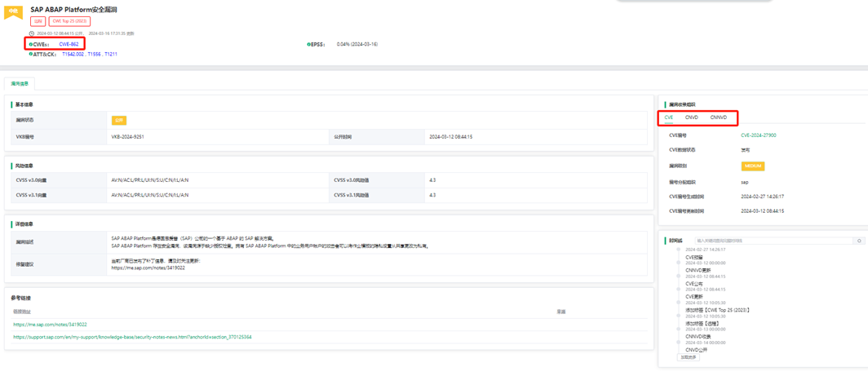868x372 pixels.
Task: Switch to the CNVD tab
Action: click(x=692, y=117)
